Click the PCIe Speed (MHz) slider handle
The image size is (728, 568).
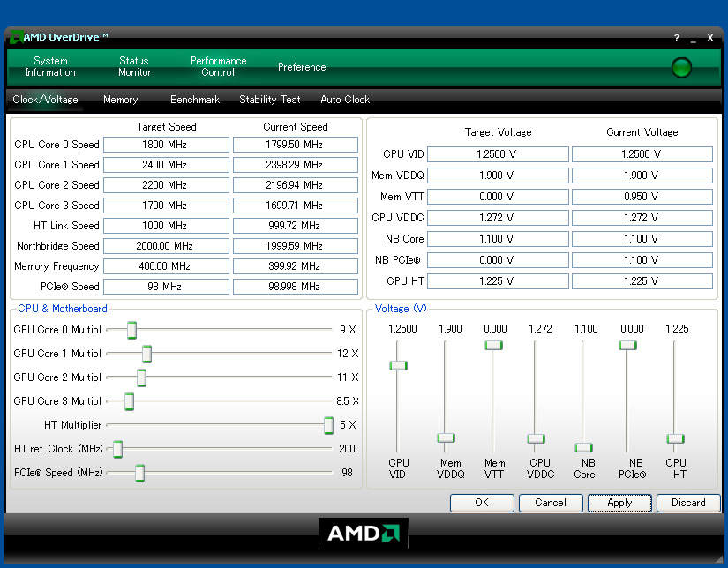pyautogui.click(x=139, y=473)
